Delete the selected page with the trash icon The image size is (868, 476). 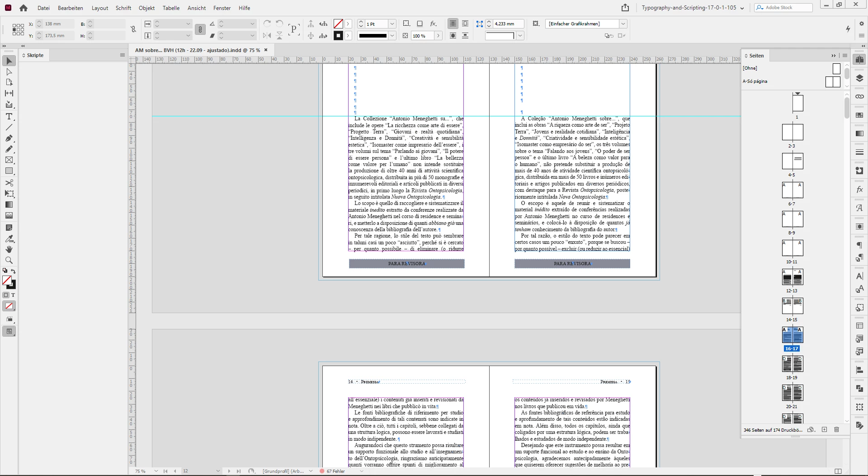point(836,429)
